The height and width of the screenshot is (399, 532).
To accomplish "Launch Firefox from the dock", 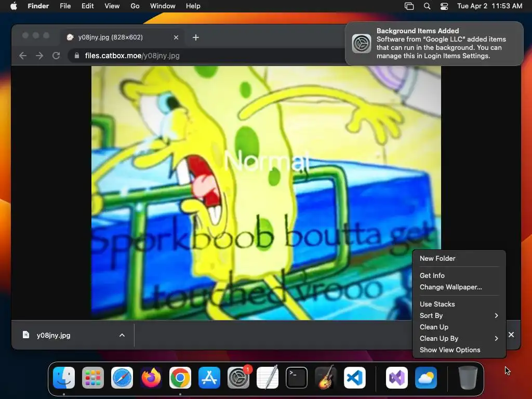I will click(151, 378).
